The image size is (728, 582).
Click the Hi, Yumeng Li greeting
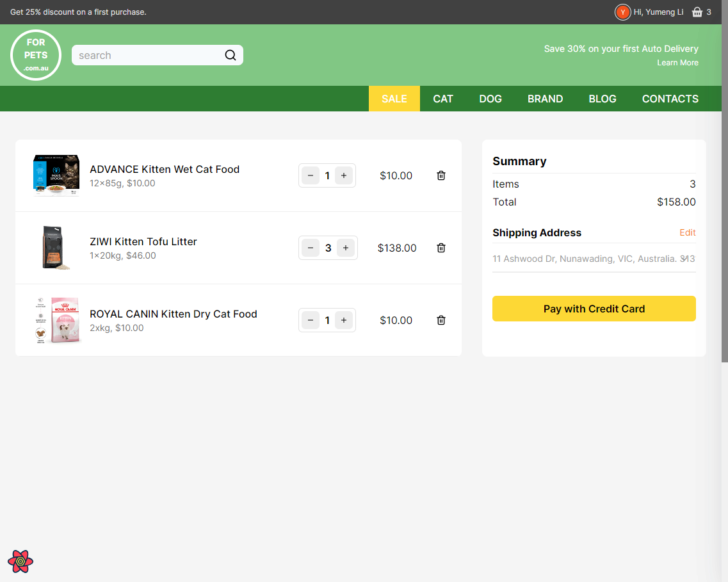(x=658, y=12)
